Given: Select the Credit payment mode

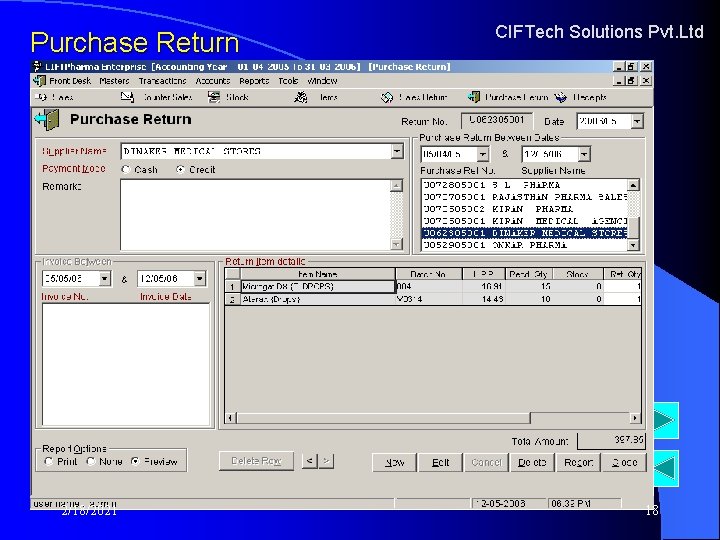Looking at the screenshot, I should click(180, 169).
